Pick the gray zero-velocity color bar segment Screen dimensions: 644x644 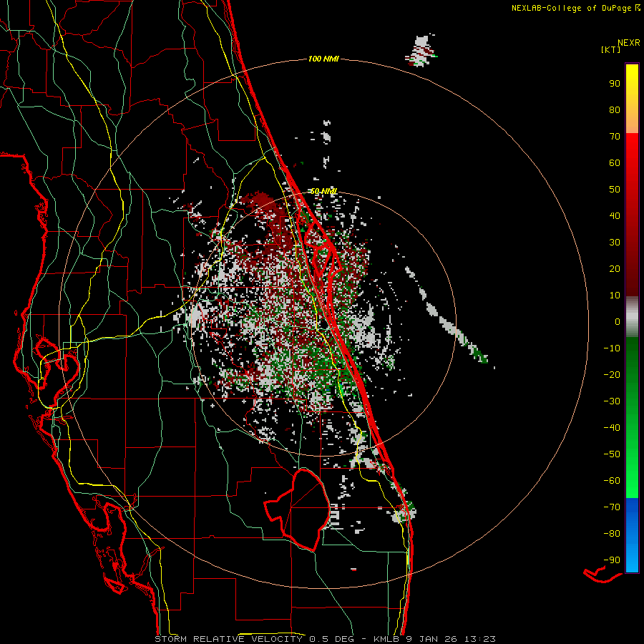632,317
